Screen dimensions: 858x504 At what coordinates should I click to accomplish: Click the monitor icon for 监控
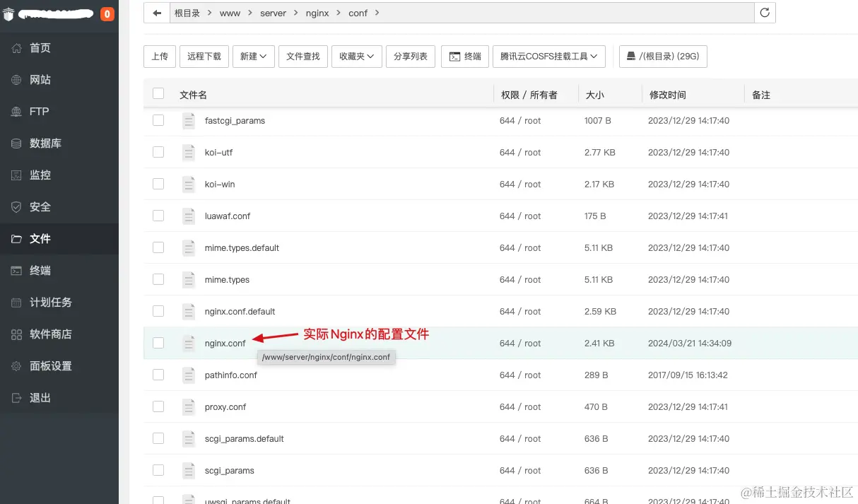click(16, 175)
